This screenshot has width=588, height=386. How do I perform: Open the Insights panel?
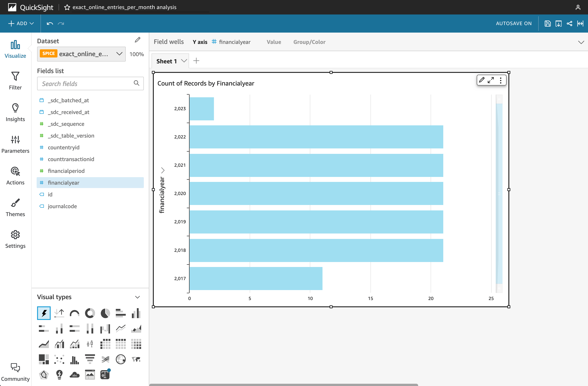(x=15, y=112)
